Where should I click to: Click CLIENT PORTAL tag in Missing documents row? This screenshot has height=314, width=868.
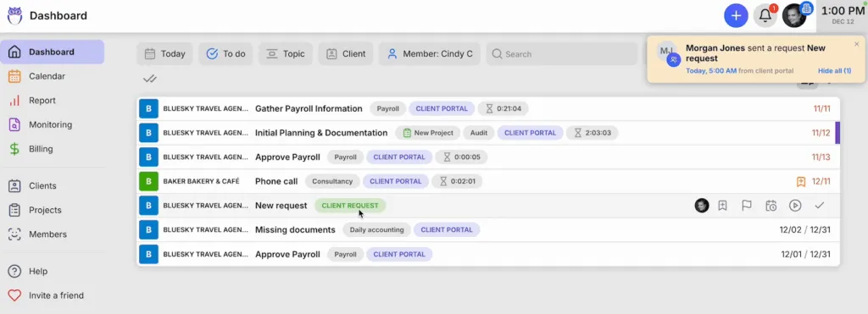[x=447, y=230]
